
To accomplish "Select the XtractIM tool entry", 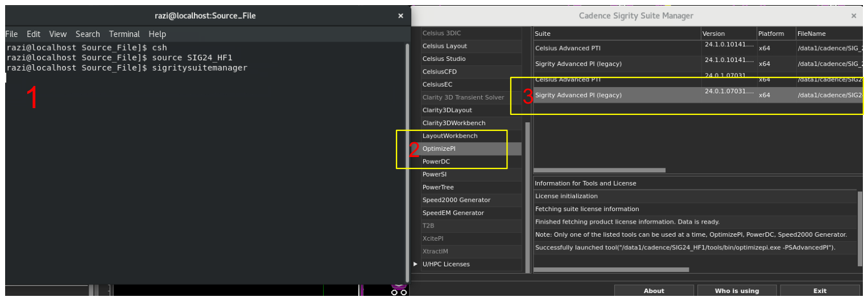I will (x=471, y=251).
